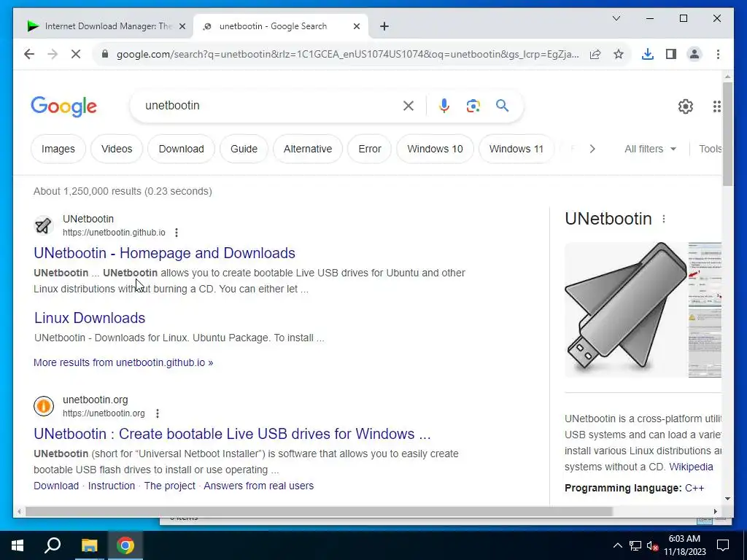Search by image with Google Lens

click(473, 106)
